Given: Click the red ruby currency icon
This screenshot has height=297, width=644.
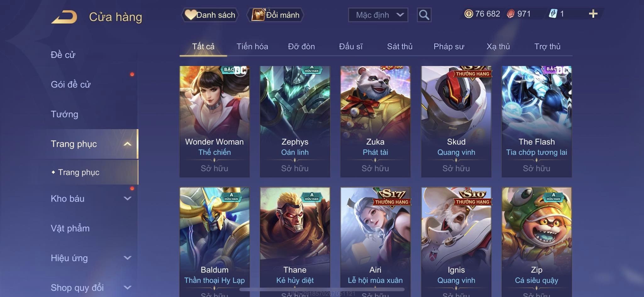Looking at the screenshot, I should point(511,14).
